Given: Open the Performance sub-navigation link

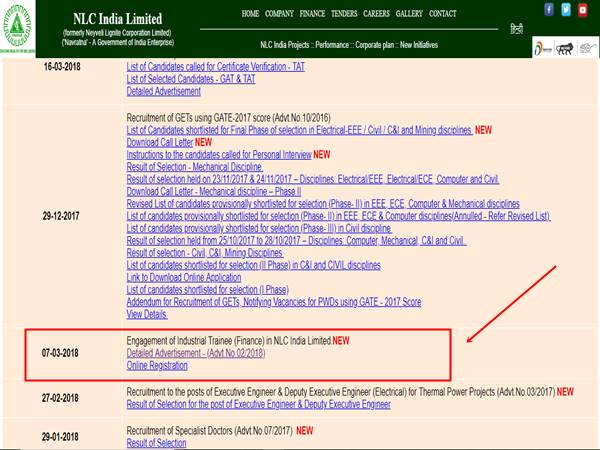Looking at the screenshot, I should [332, 45].
